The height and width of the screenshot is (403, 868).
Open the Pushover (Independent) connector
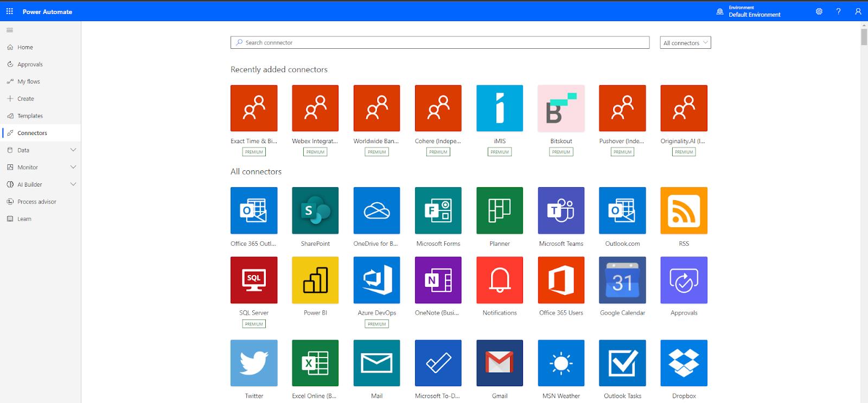coord(622,108)
